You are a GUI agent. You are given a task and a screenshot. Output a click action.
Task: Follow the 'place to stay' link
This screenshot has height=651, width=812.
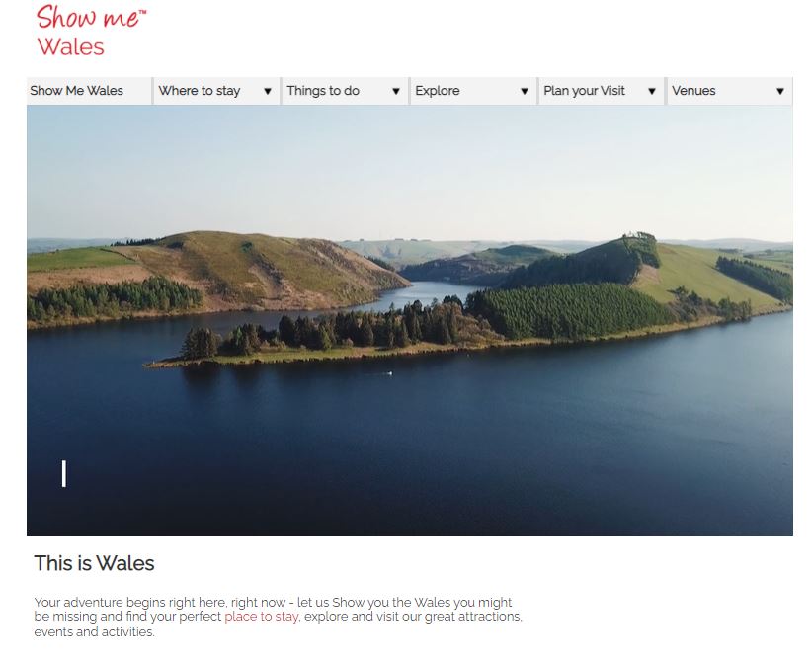[262, 616]
